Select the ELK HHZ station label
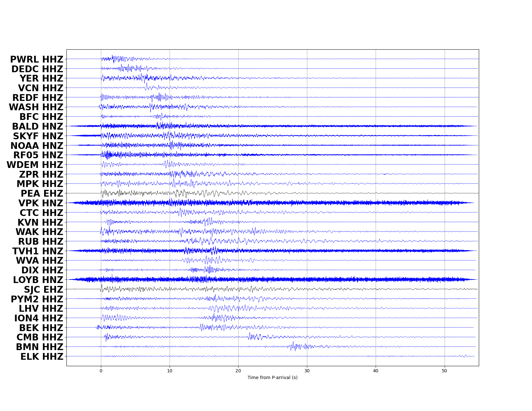 pos(42,357)
